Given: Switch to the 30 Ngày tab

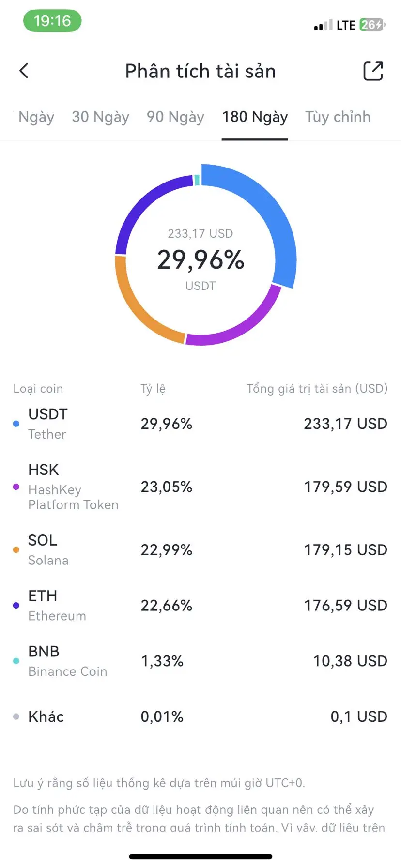Looking at the screenshot, I should 100,117.
